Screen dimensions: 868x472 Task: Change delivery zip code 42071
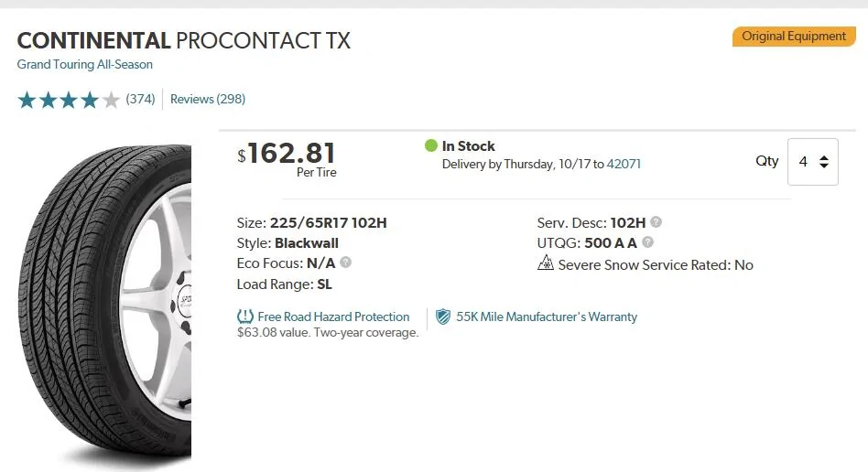[x=624, y=164]
